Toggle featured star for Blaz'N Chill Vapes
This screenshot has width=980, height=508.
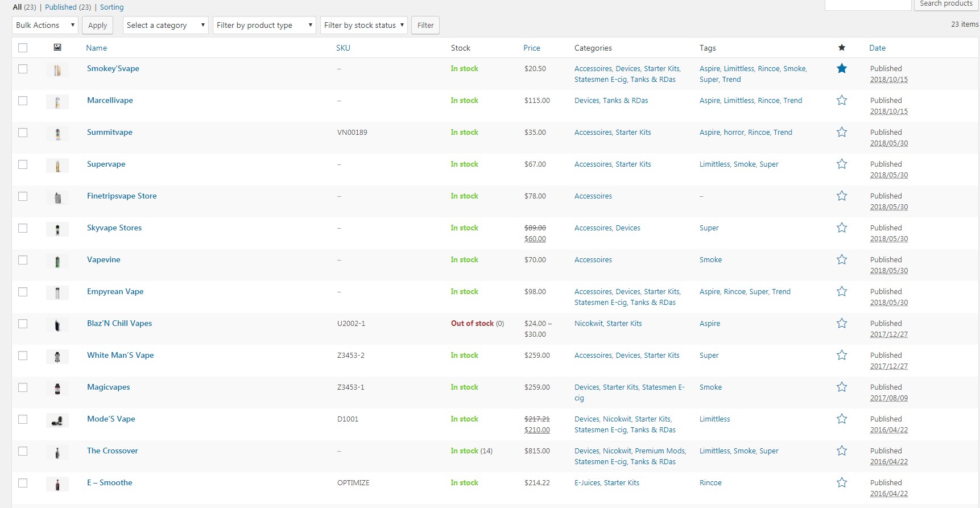coord(842,323)
